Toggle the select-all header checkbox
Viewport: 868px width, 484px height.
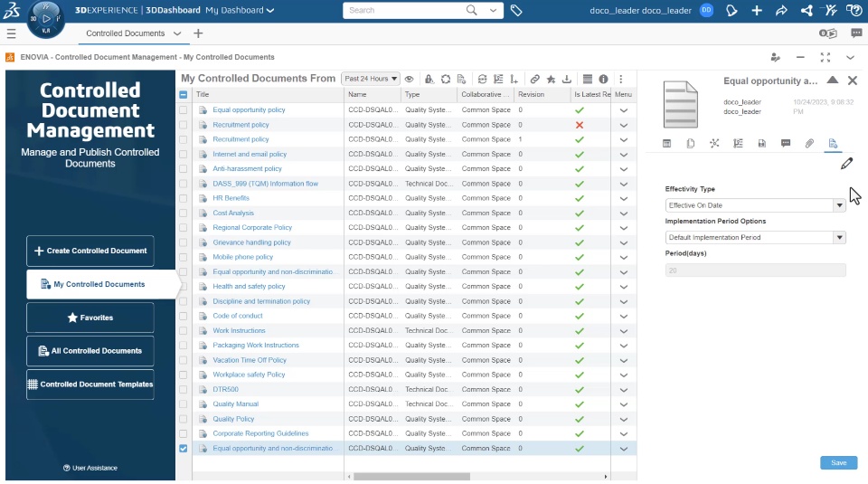coord(184,95)
